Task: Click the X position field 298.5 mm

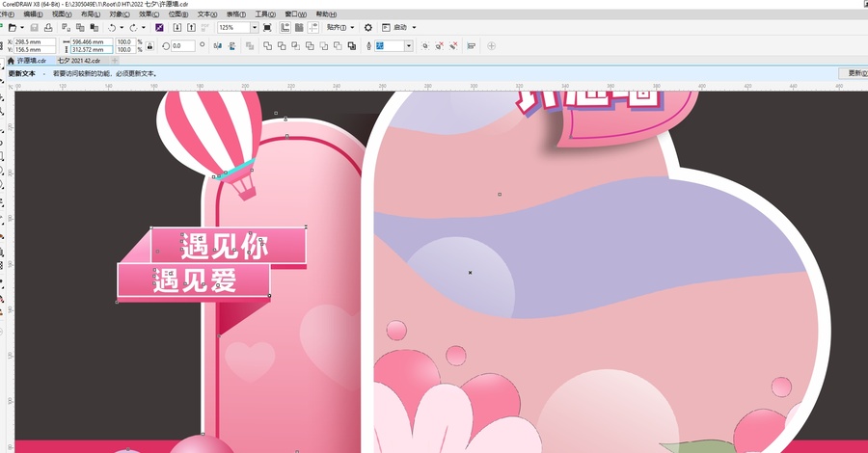Action: 35,42
